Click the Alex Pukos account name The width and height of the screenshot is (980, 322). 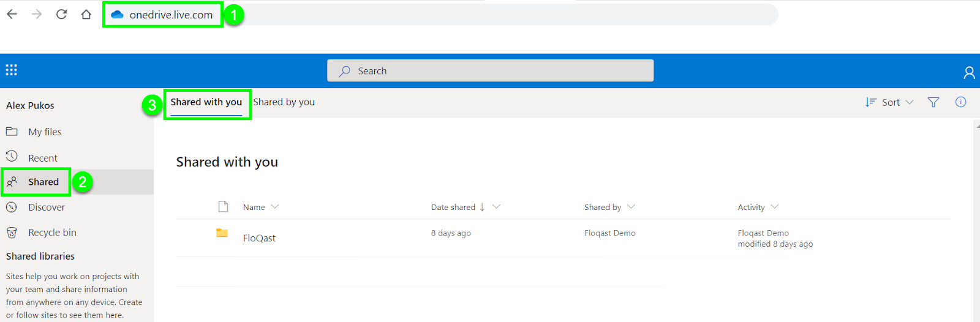(30, 105)
